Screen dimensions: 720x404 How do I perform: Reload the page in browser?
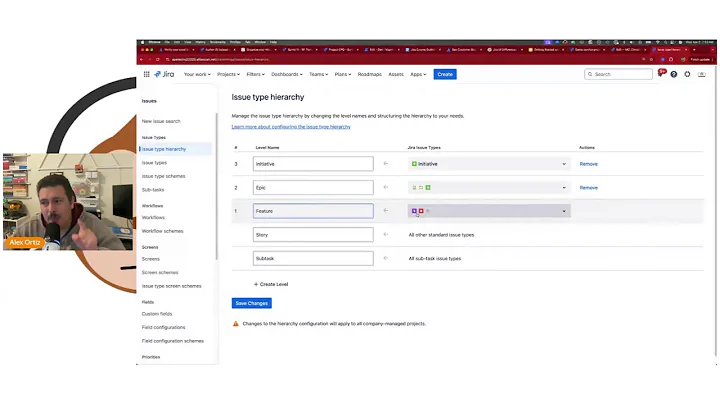pos(158,59)
